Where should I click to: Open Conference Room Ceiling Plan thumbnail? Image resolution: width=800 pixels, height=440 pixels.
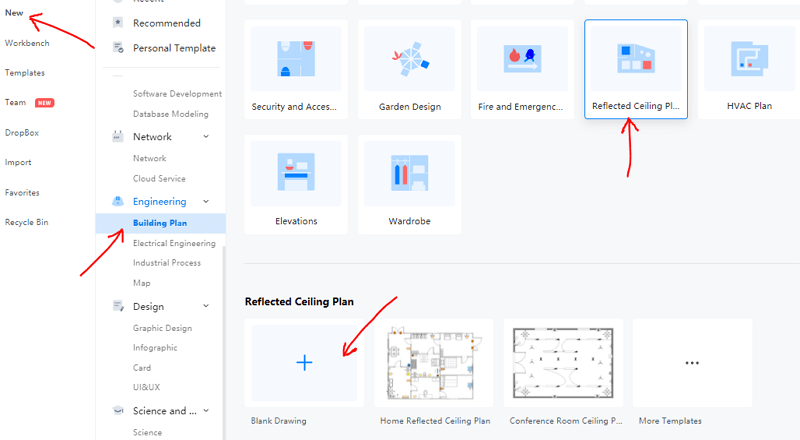pyautogui.click(x=563, y=363)
